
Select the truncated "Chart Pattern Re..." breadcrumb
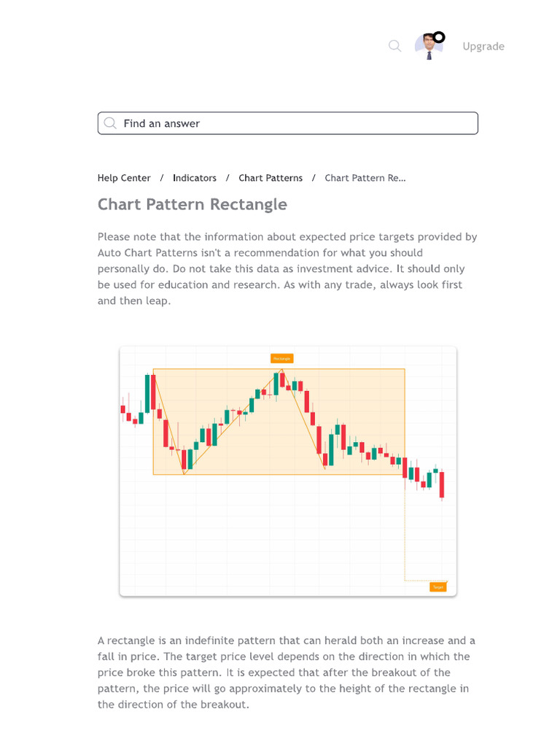pos(365,178)
